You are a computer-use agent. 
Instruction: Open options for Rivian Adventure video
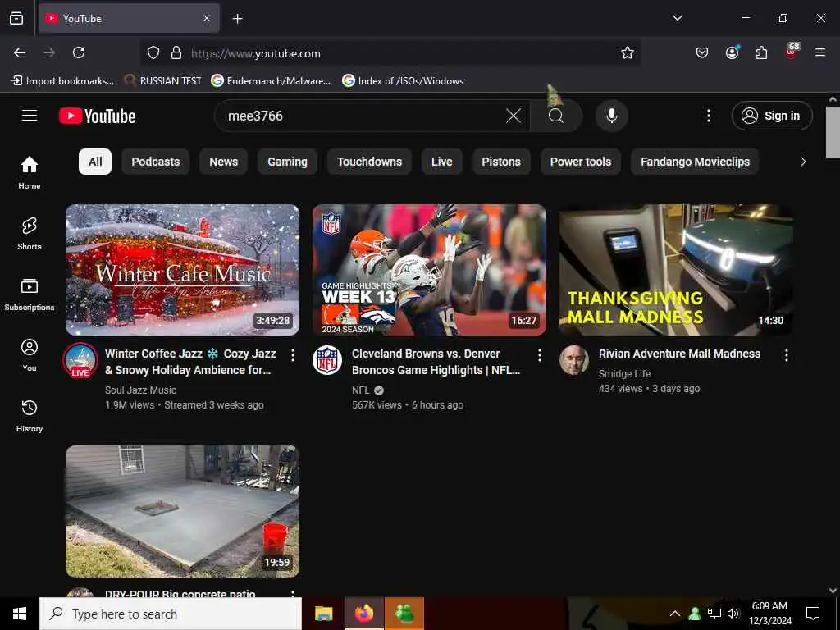click(786, 355)
